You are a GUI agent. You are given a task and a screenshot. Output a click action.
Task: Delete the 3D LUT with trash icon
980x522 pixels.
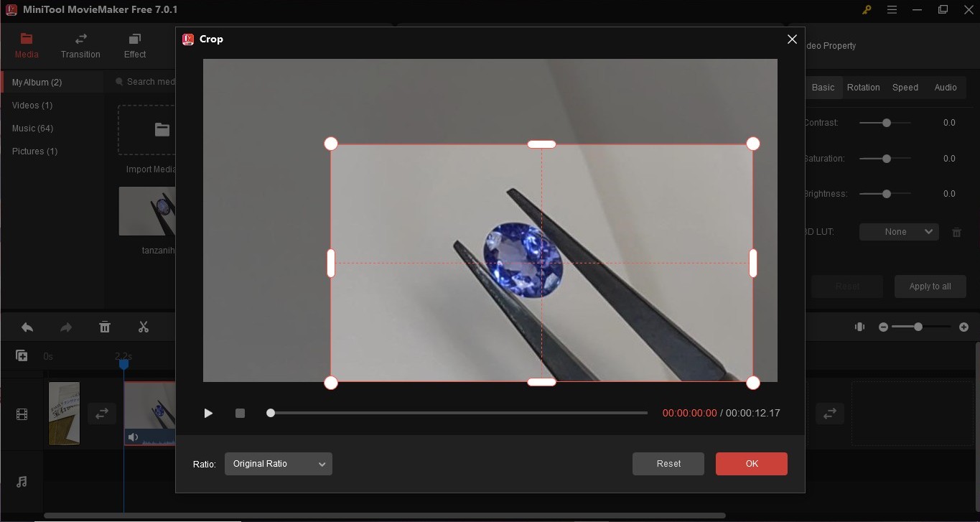pos(956,232)
